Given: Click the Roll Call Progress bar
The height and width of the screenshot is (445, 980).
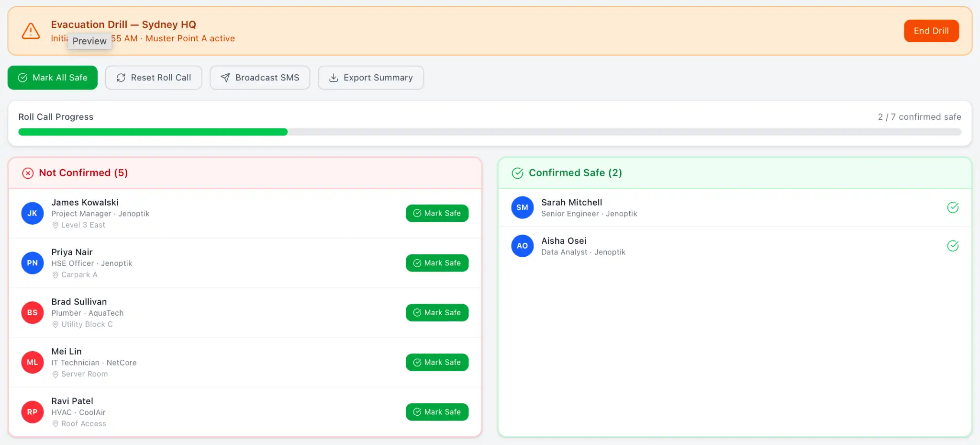Looking at the screenshot, I should (x=490, y=132).
